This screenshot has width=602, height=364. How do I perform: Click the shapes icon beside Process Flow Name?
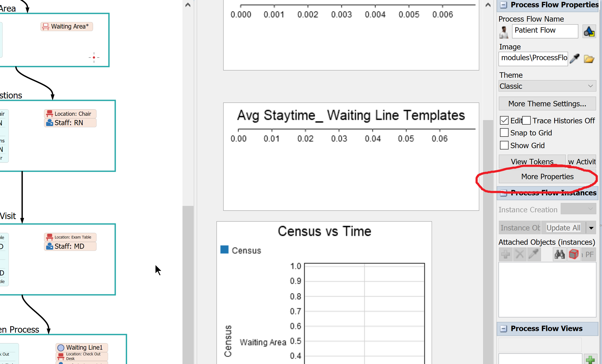[x=589, y=32]
